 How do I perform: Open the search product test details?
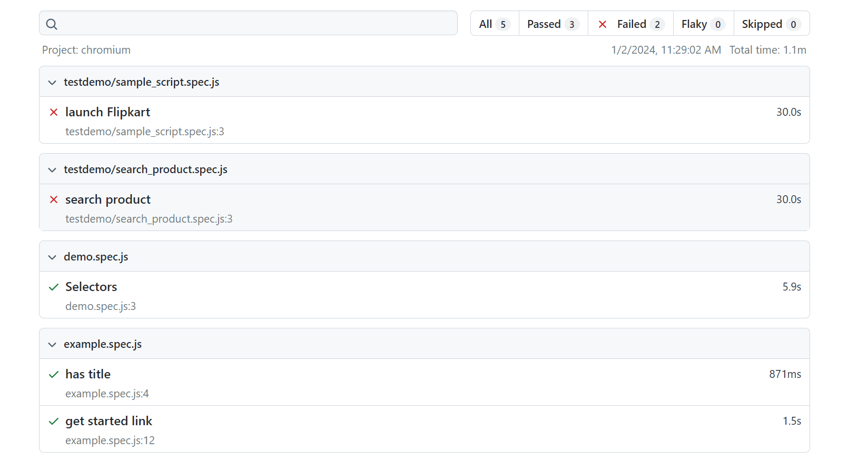[108, 199]
